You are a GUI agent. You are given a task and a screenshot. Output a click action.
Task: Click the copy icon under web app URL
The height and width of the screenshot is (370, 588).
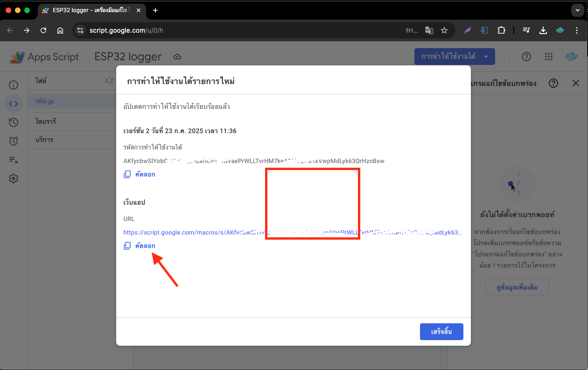click(x=127, y=246)
